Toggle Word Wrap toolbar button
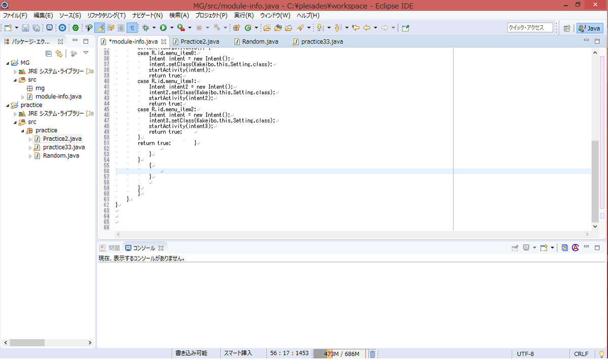Screen dimensions: 608x364 (110, 28)
